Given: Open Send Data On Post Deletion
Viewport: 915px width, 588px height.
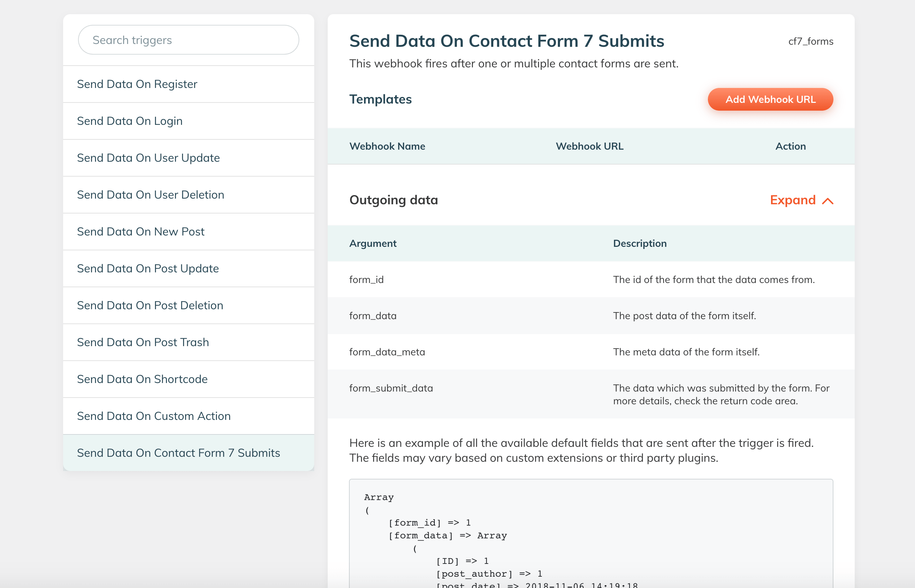Looking at the screenshot, I should [150, 305].
